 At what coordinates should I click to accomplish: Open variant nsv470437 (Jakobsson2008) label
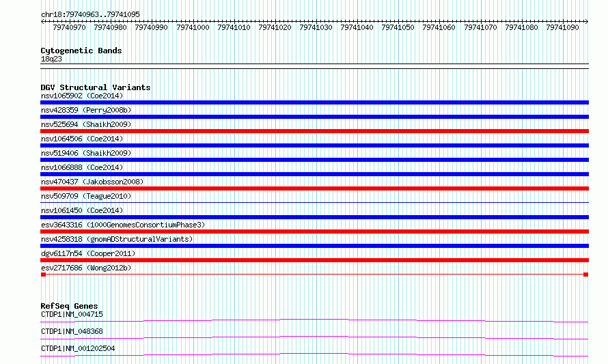92,182
